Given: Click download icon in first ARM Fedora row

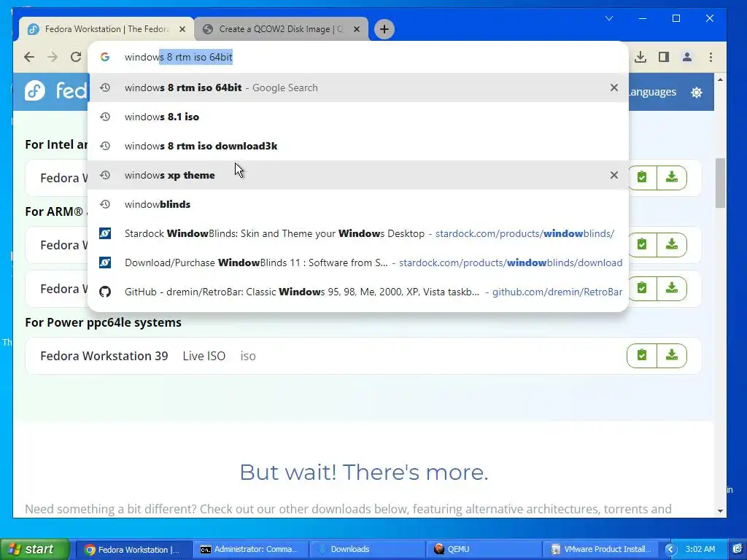Looking at the screenshot, I should [672, 245].
